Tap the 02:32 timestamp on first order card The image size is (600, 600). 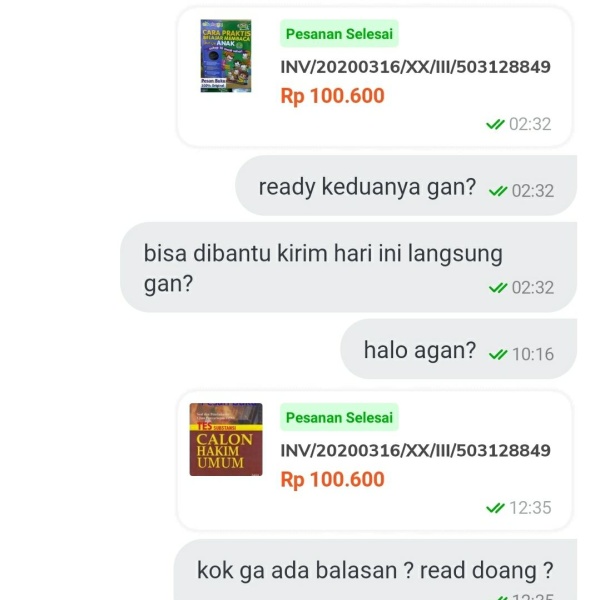(x=530, y=124)
